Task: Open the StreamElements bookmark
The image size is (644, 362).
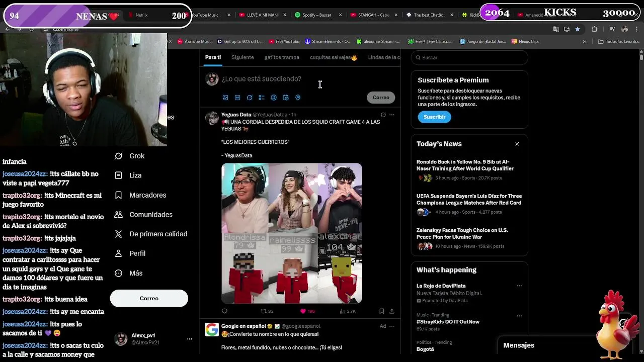Action: pos(328,41)
